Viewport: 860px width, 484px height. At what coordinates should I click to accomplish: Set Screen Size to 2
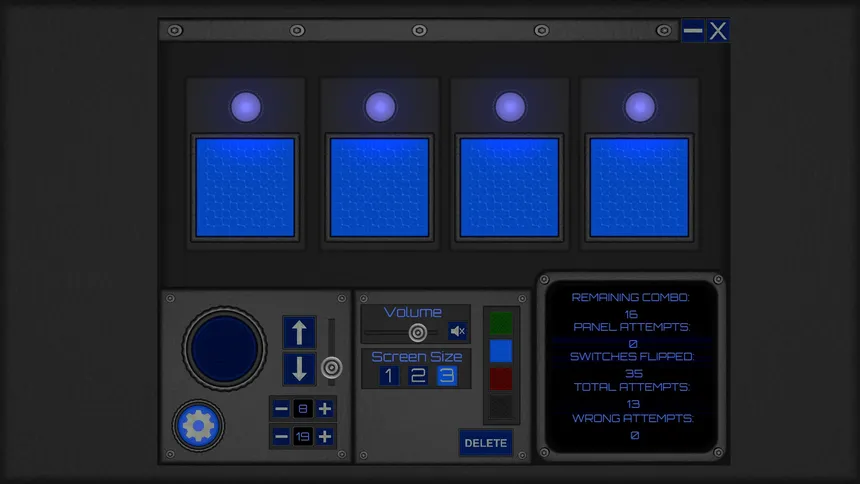tap(418, 376)
